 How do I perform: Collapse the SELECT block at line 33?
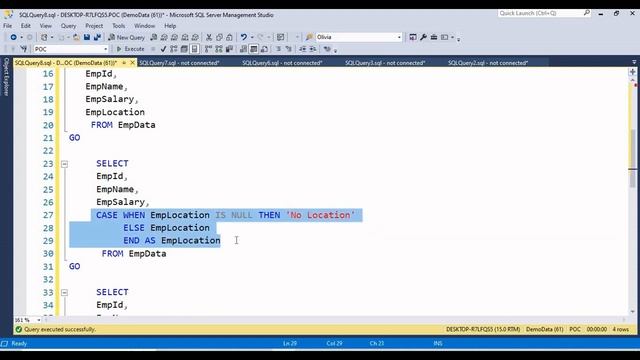[x=64, y=293]
